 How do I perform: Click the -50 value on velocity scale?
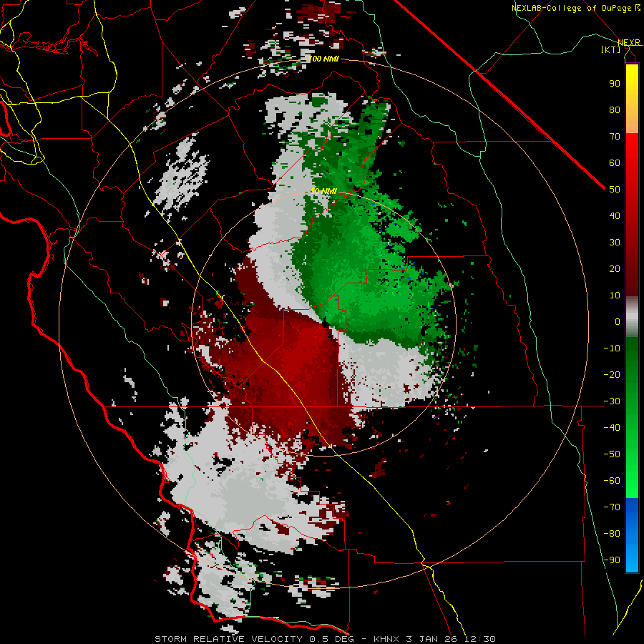point(612,454)
